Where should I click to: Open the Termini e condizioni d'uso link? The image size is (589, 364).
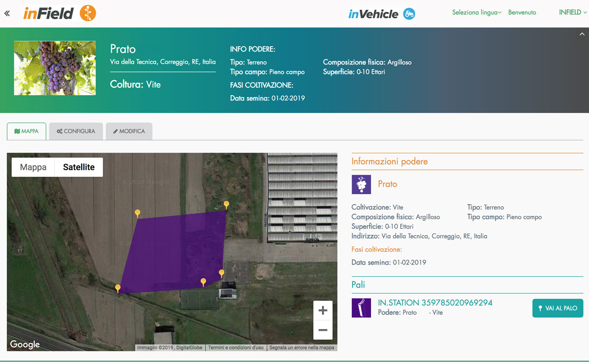click(x=236, y=348)
